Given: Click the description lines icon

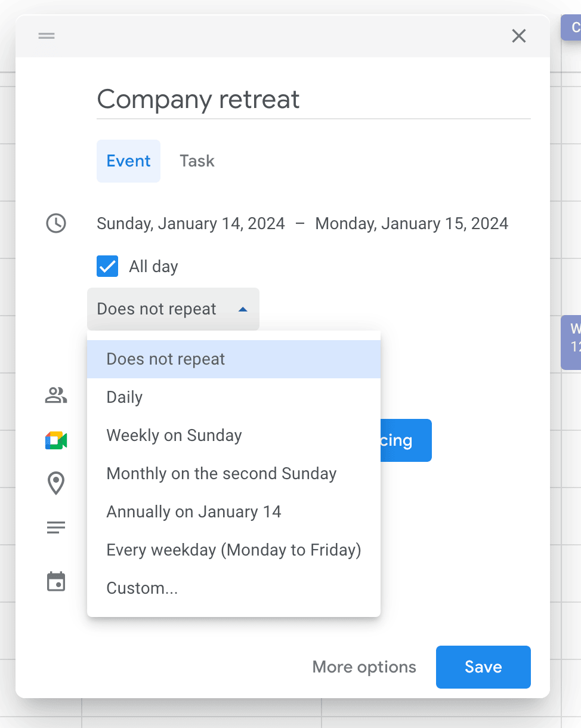Looking at the screenshot, I should click(x=56, y=528).
